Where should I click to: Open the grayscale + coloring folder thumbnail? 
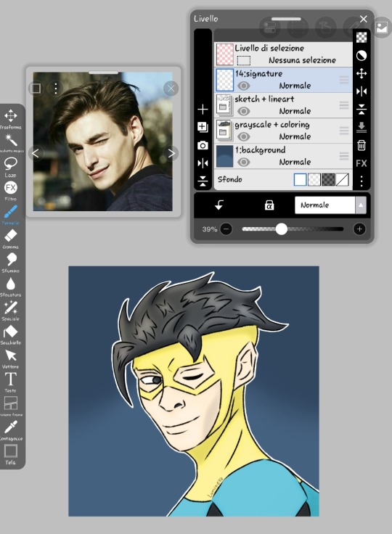(x=224, y=131)
